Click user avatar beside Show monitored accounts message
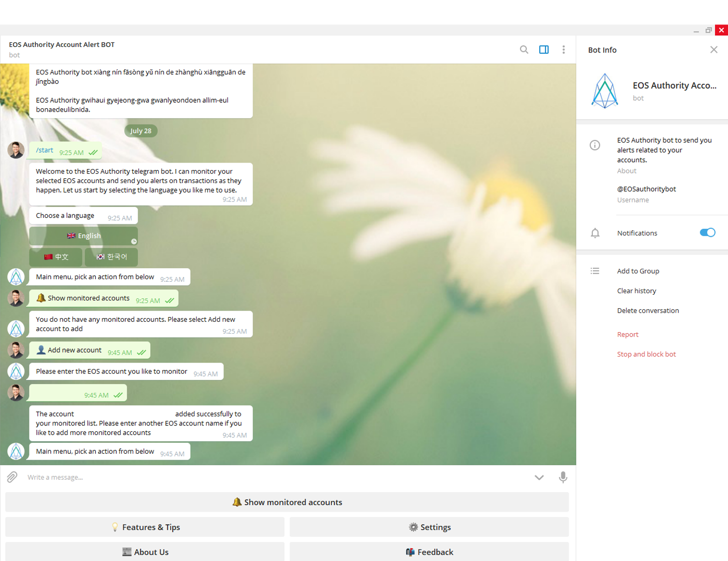Image resolution: width=728 pixels, height=561 pixels. tap(16, 298)
